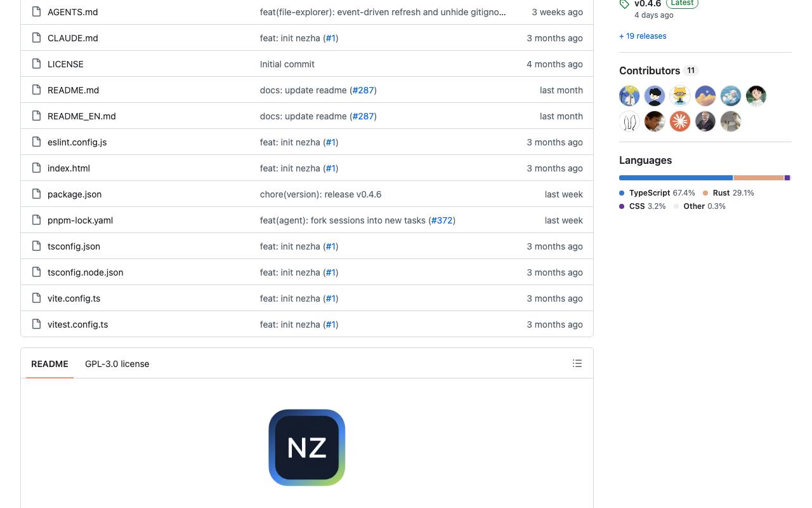
Task: Open the tsconfig.node.json file
Action: coord(86,272)
